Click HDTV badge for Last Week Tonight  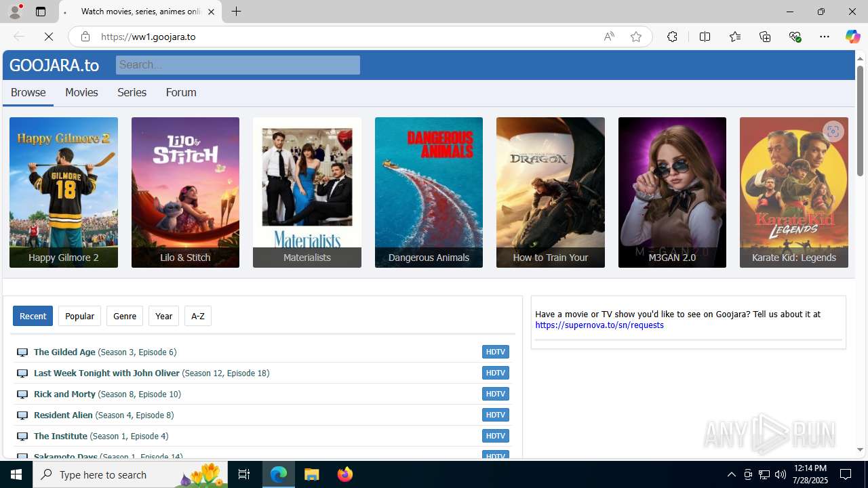[x=496, y=373]
